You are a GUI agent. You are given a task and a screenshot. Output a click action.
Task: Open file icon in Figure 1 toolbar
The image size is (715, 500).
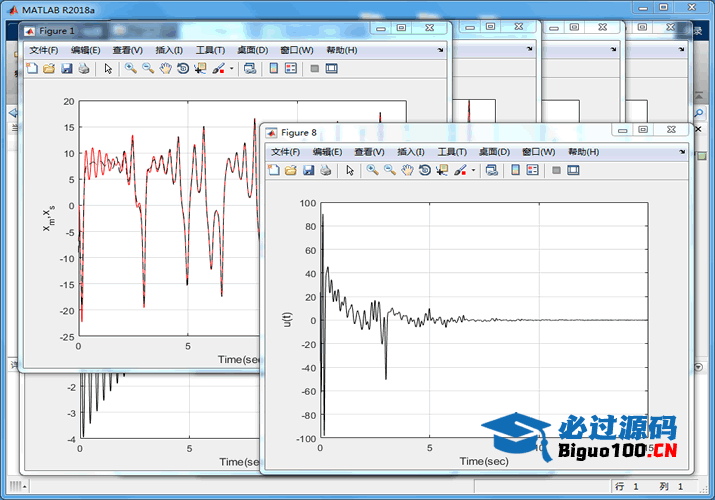[x=49, y=68]
